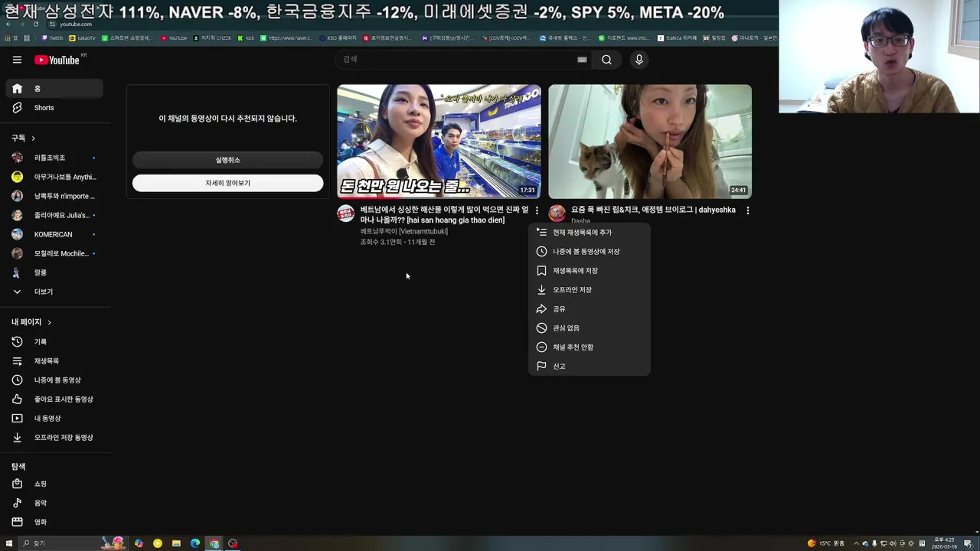Open the 아무거나보틀 Anythi... subscription
The width and height of the screenshot is (980, 551).
coord(54,177)
